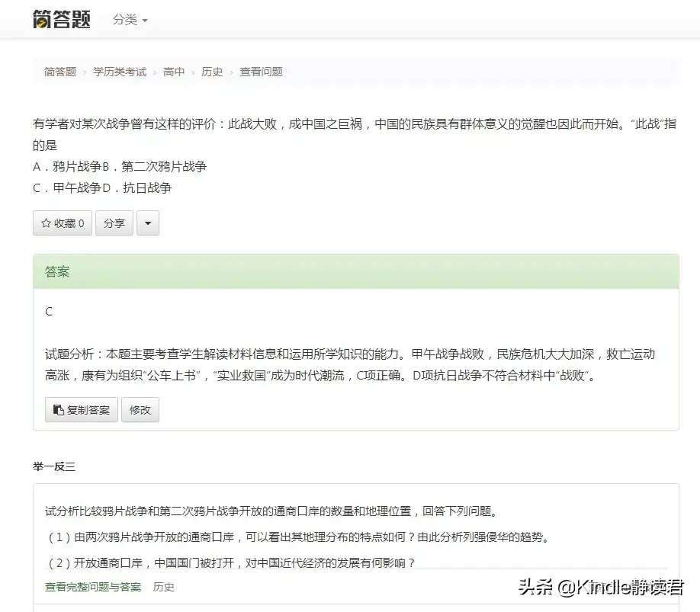Screen dimensions: 700x612
Task: Open the 历史 breadcrumb link
Action: click(212, 72)
